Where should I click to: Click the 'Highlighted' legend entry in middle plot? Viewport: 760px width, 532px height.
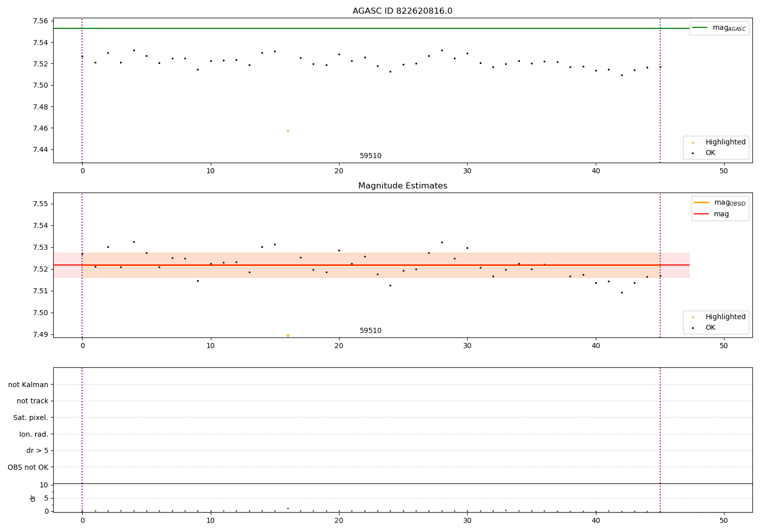coord(719,317)
